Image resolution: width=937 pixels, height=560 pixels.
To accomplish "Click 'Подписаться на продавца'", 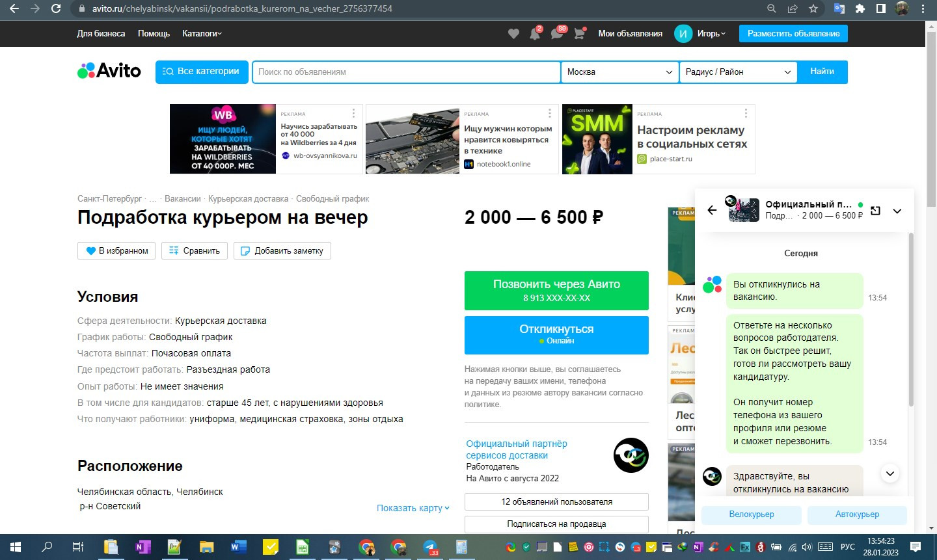I will (x=556, y=524).
